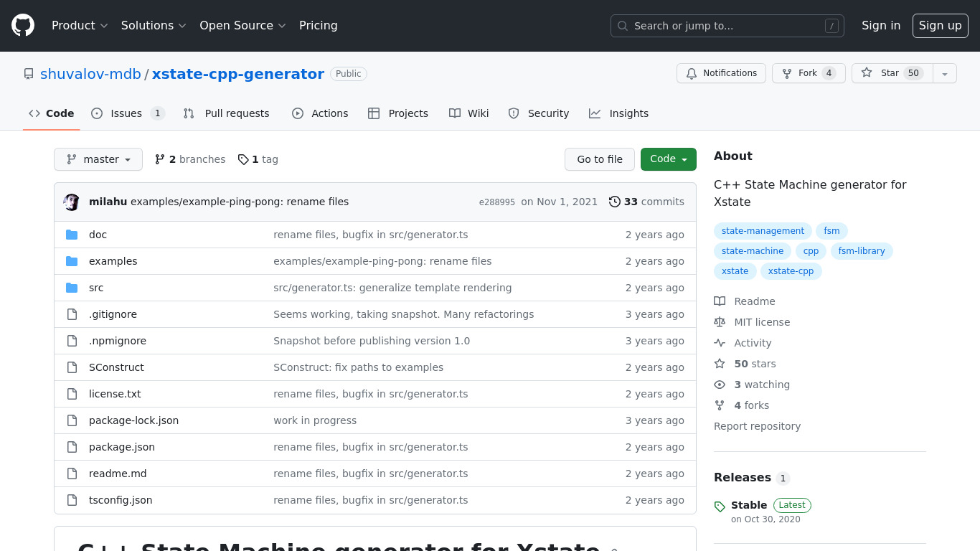Click the search magnifier icon
980x551 pixels.
[623, 26]
